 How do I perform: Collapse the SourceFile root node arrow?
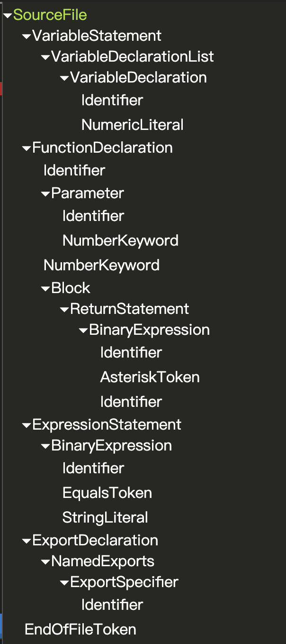pos(8,16)
